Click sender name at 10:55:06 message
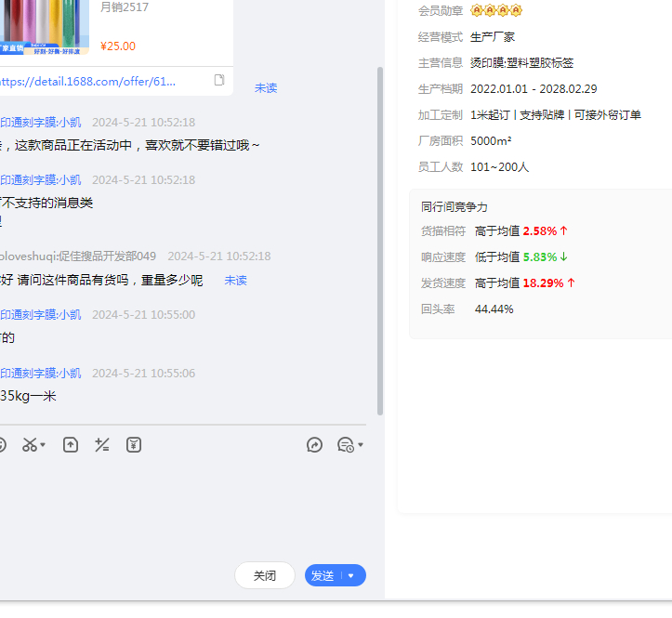 click(41, 374)
